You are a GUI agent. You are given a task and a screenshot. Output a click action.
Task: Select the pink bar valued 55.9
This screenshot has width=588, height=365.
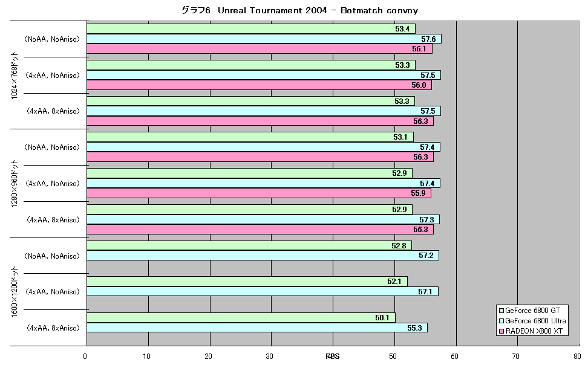[259, 193]
